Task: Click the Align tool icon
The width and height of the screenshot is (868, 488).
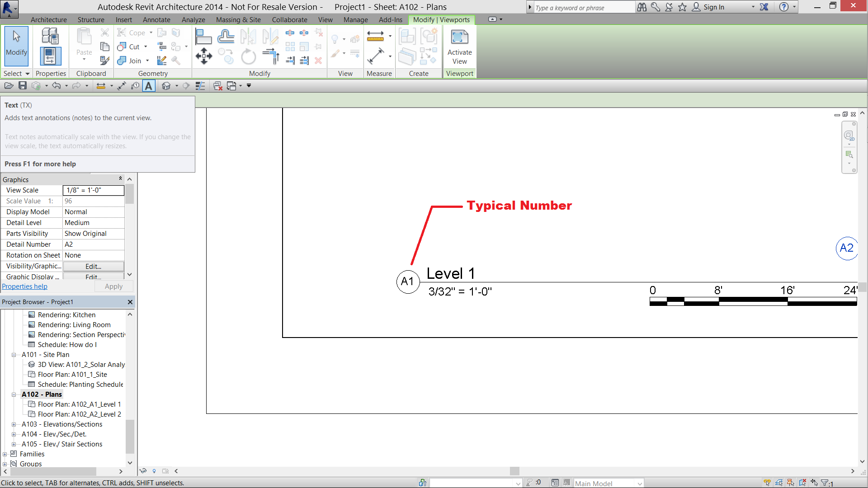Action: click(x=203, y=37)
